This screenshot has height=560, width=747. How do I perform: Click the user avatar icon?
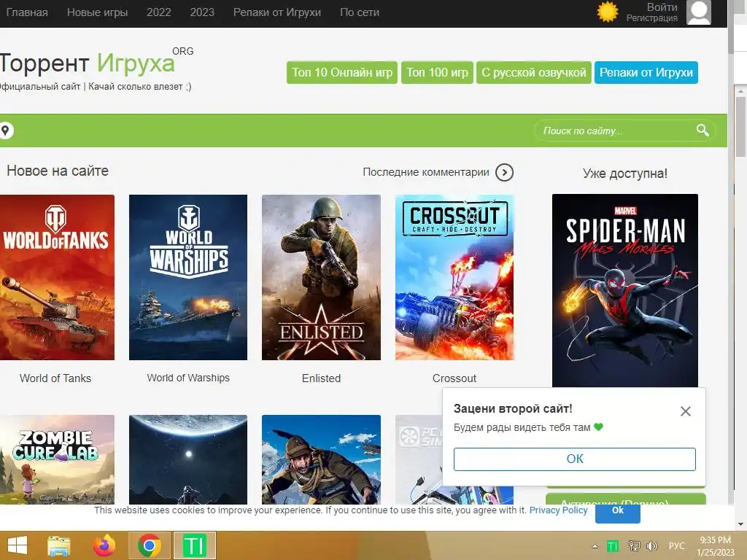click(698, 12)
